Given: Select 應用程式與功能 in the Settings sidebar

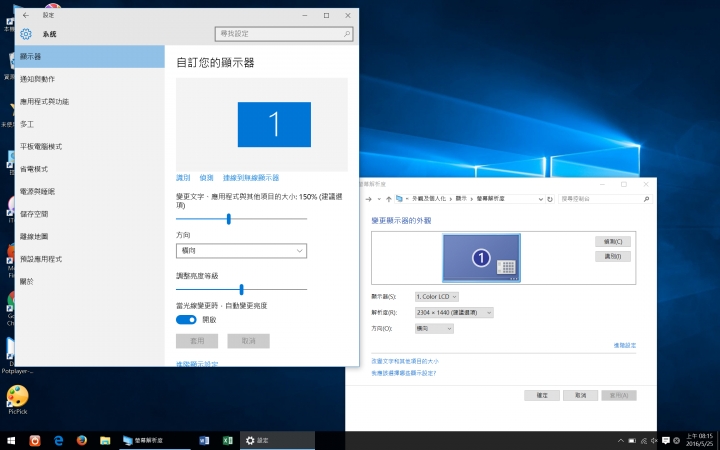Looking at the screenshot, I should pyautogui.click(x=90, y=101).
